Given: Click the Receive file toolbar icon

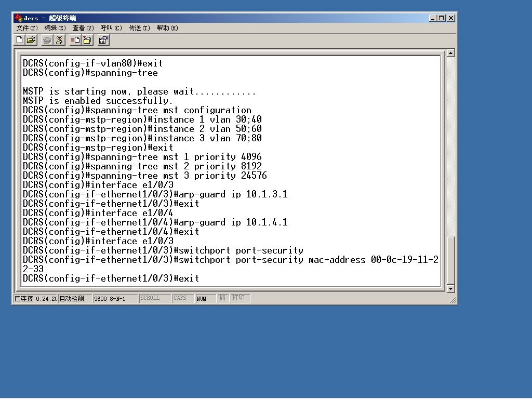Looking at the screenshot, I should click(87, 41).
